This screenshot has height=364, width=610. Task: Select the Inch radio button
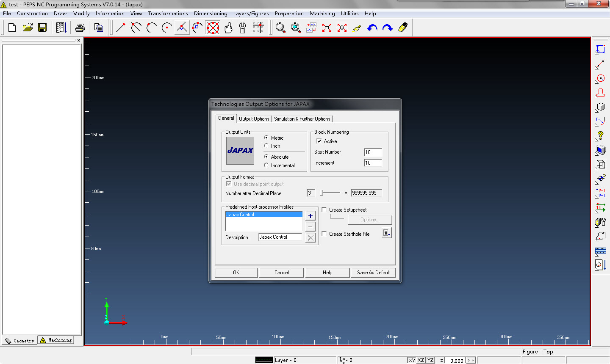266,146
